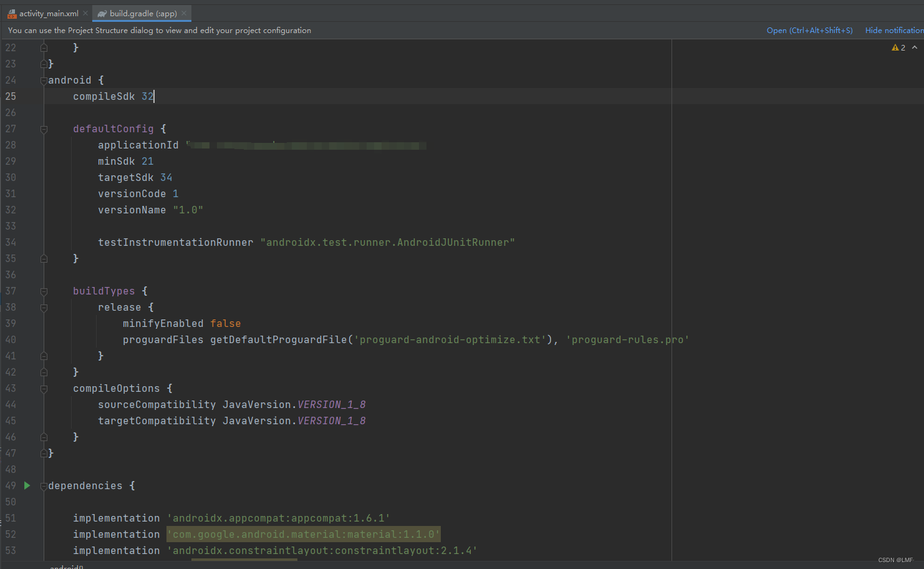Select the android breadcrumb at the bottom
This screenshot has height=569, width=924.
click(x=65, y=567)
